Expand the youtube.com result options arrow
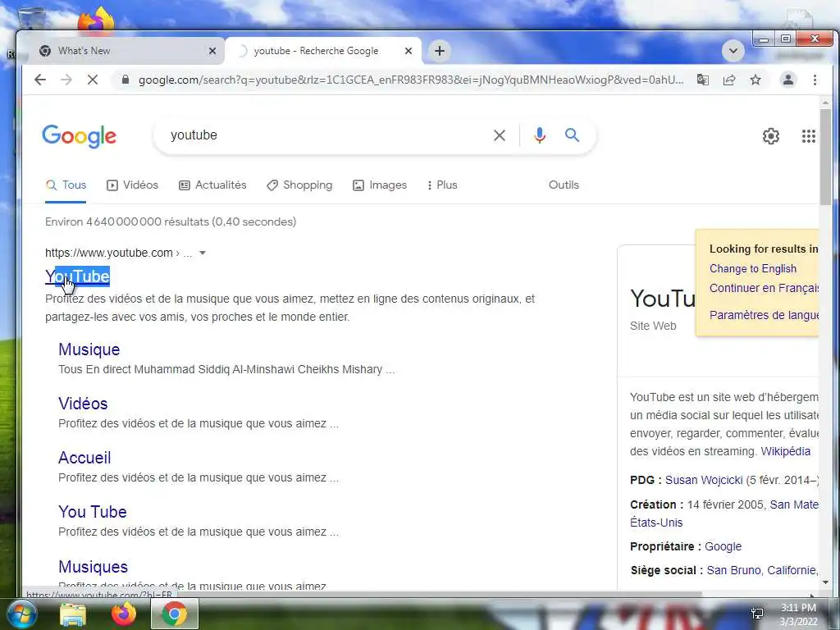 [x=203, y=253]
